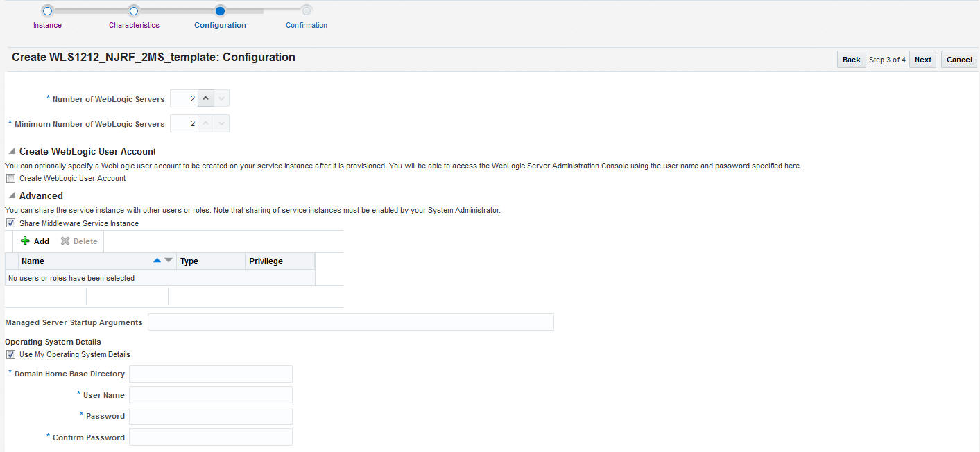Click the Confirmation step circle

tap(307, 10)
